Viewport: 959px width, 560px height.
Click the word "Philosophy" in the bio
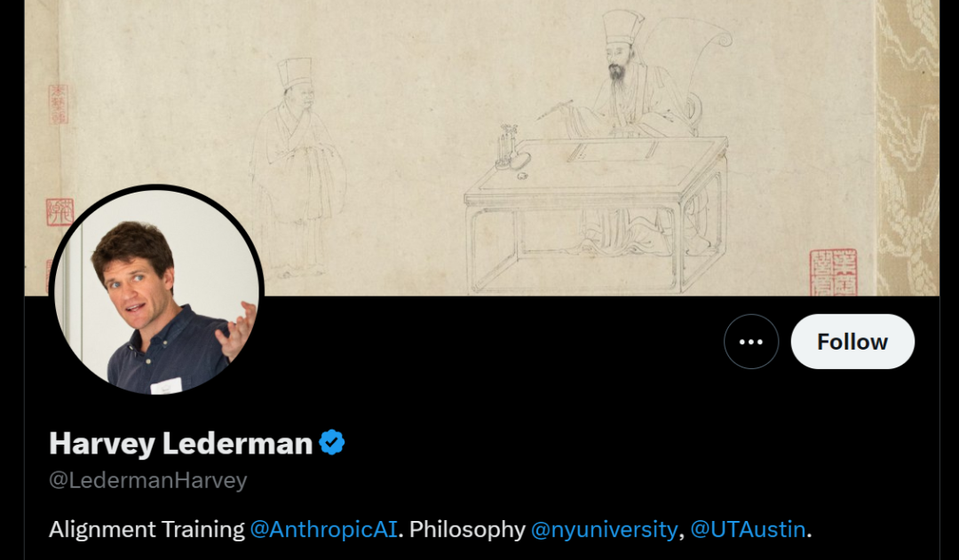[467, 530]
